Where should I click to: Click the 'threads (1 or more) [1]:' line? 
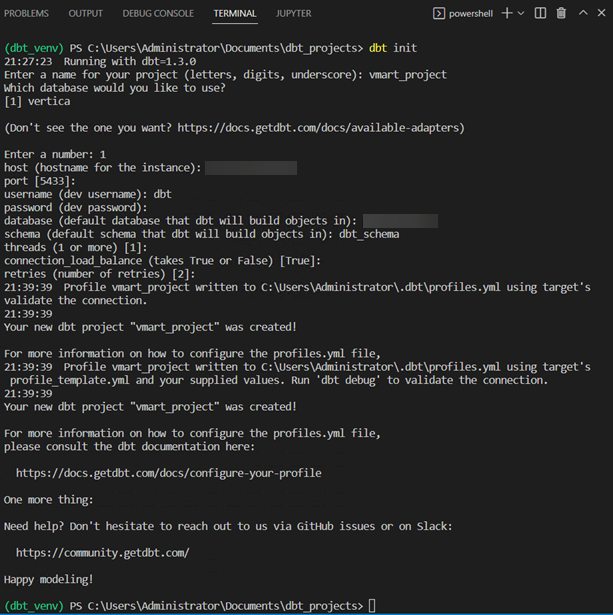point(76,248)
